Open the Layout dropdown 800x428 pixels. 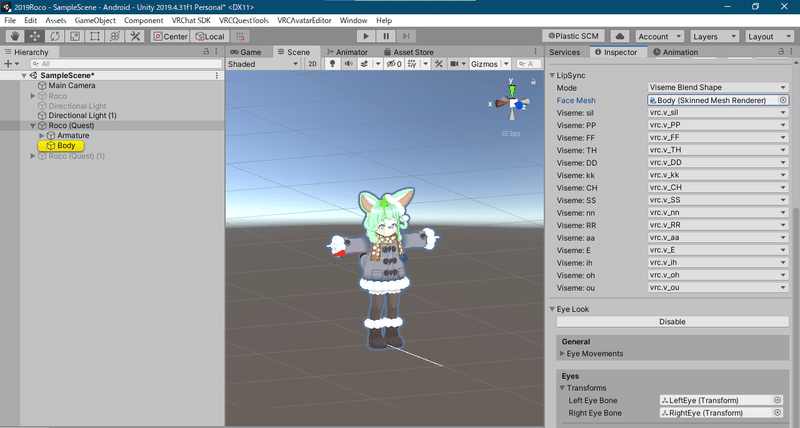(769, 36)
